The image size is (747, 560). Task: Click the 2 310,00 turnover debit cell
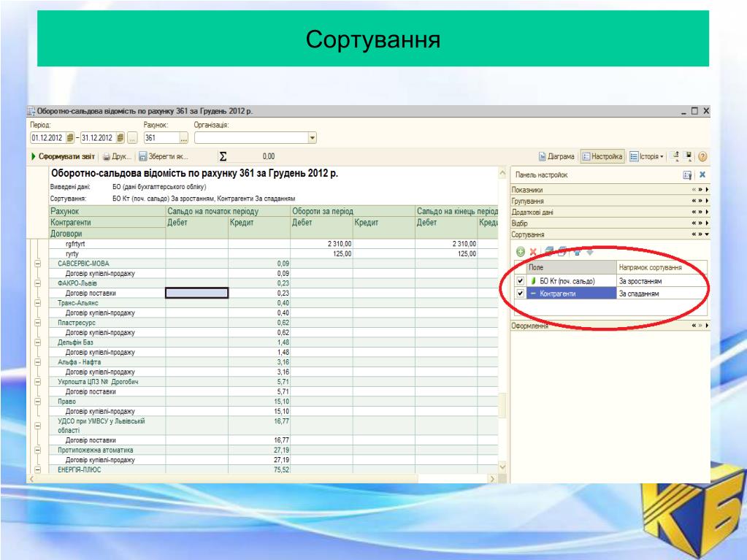pyautogui.click(x=321, y=244)
